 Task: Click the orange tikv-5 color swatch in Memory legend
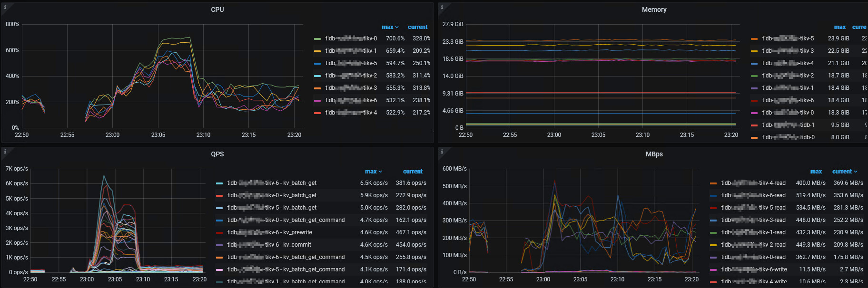click(754, 38)
